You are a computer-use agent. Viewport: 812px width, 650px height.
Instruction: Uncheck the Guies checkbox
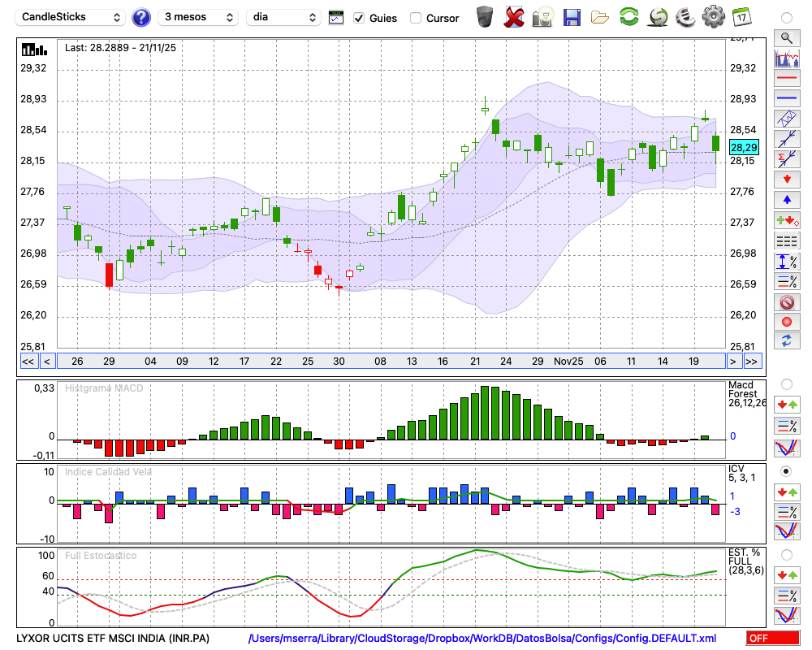(x=359, y=18)
